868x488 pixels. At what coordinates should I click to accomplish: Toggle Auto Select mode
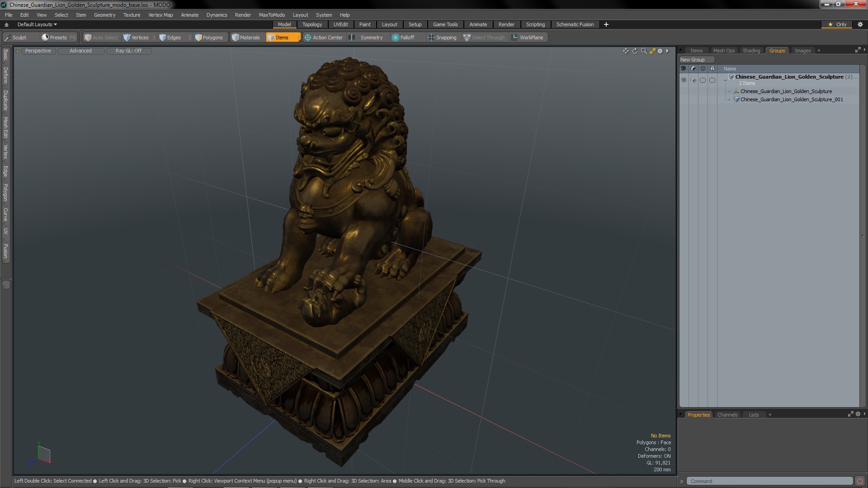[x=101, y=38]
